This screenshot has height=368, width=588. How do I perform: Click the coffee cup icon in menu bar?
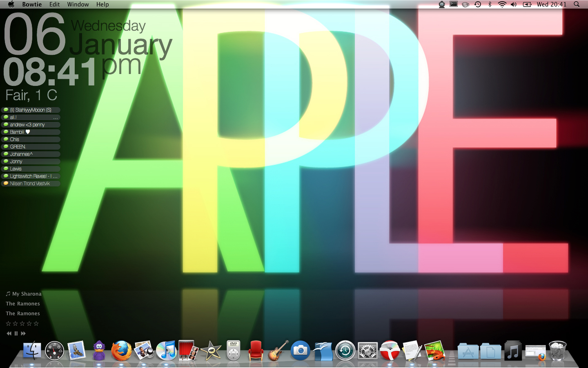pos(465,4)
